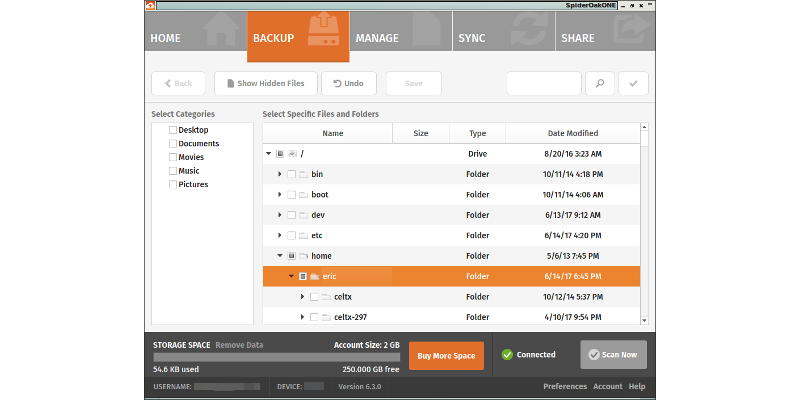Expand the celtx folder arrow
800x400 pixels.
click(x=303, y=297)
